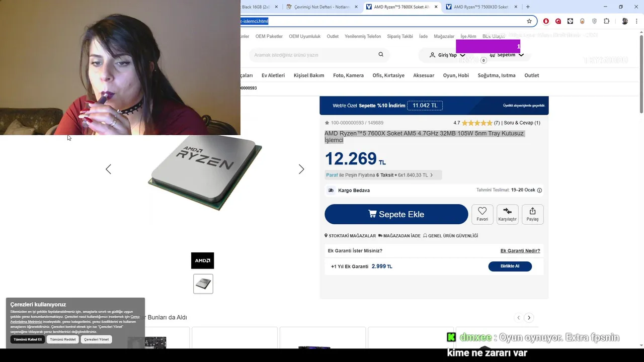Click the Yenilenmiş Telefon link

pyautogui.click(x=363, y=36)
